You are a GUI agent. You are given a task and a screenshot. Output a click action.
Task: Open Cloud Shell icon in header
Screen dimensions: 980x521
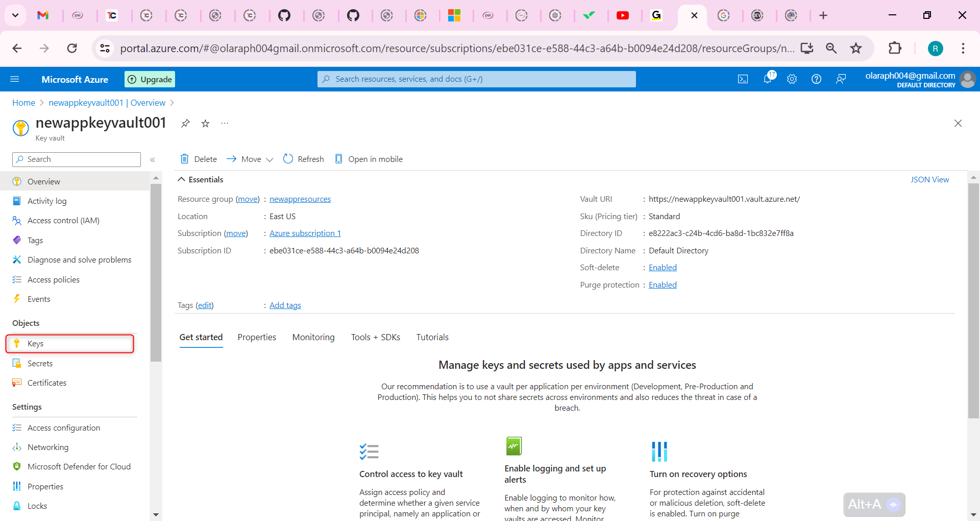pyautogui.click(x=743, y=79)
